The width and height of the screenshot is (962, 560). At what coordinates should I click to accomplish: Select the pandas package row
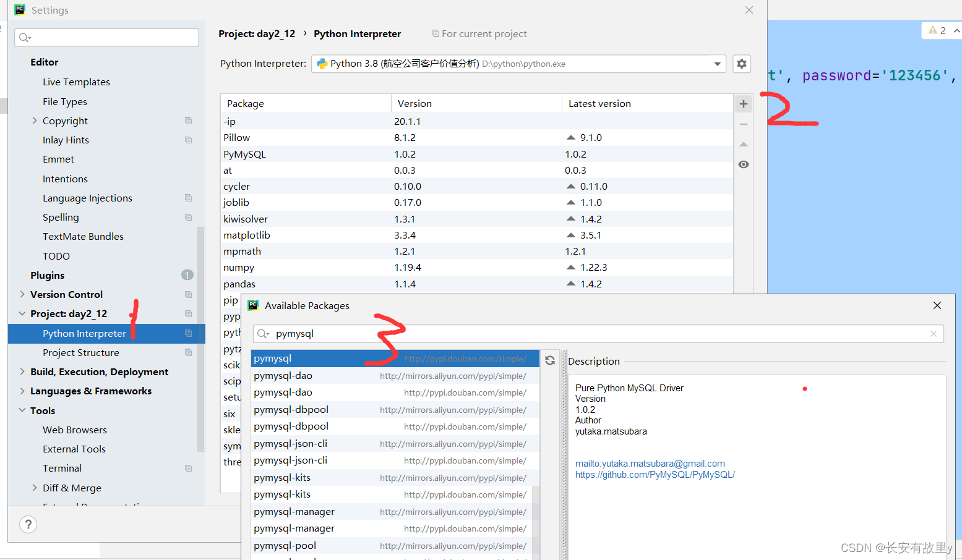click(x=477, y=284)
